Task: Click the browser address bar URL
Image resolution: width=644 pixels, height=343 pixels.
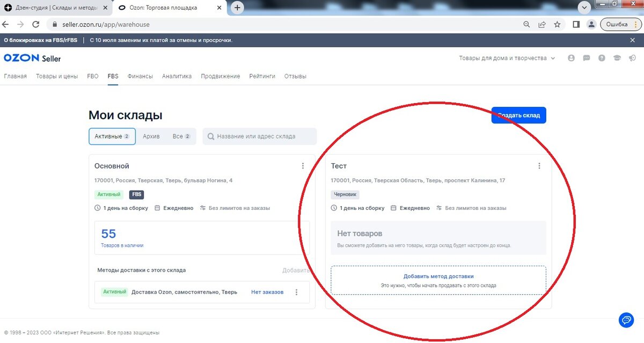Action: click(106, 24)
